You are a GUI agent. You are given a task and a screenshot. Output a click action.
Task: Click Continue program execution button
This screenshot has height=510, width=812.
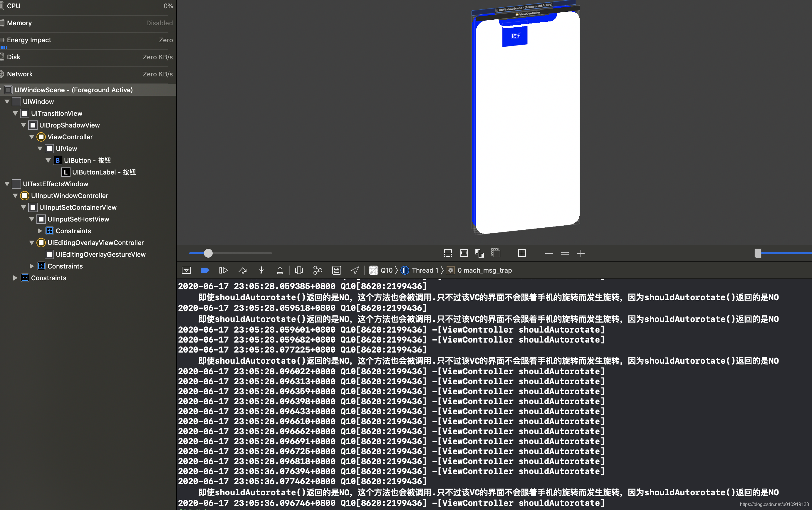tap(223, 270)
